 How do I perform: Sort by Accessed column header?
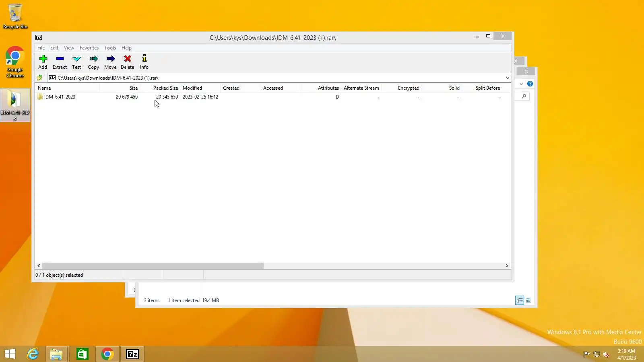[281, 88]
